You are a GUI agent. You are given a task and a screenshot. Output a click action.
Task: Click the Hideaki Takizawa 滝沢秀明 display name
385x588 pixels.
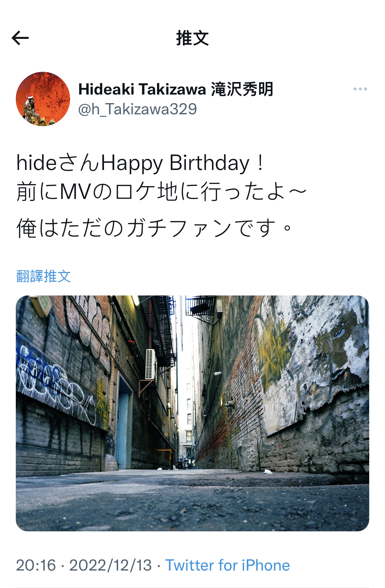pyautogui.click(x=176, y=89)
